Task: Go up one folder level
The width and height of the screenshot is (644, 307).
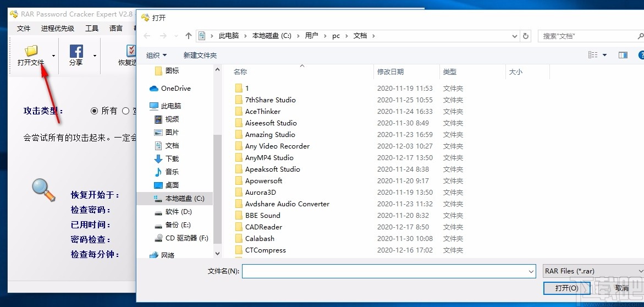Action: point(189,36)
